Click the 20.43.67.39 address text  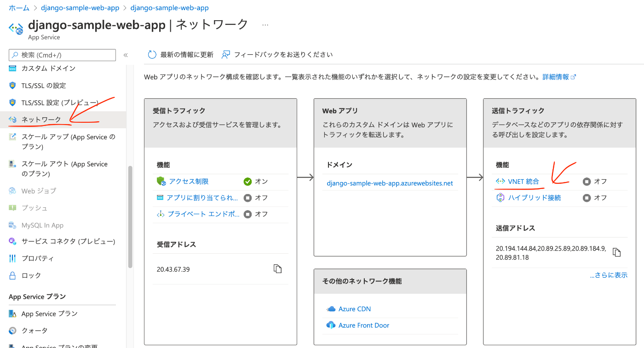pos(173,269)
